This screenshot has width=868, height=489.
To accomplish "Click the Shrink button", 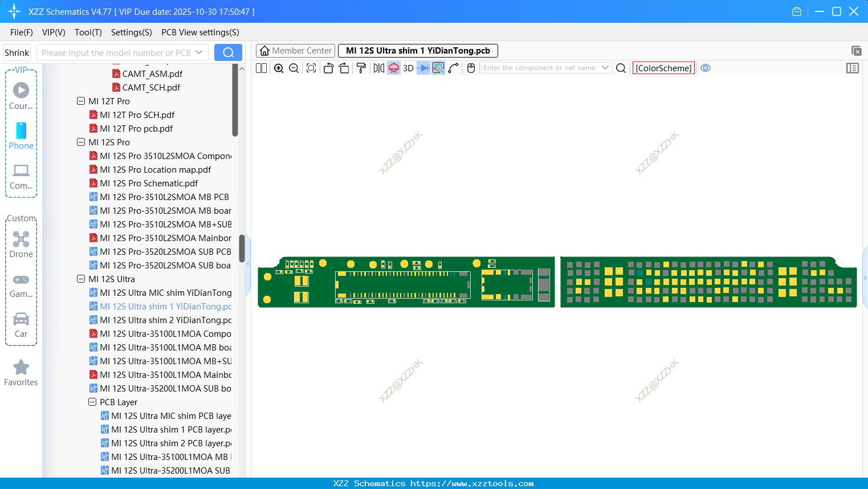I will 17,52.
